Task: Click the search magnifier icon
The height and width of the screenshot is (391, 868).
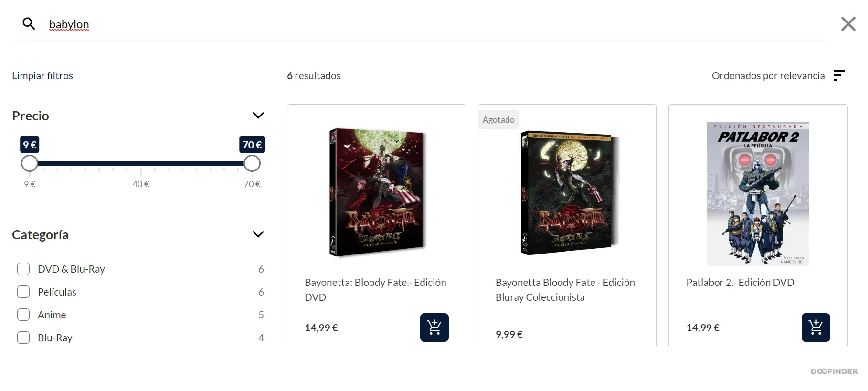Action: 29,24
